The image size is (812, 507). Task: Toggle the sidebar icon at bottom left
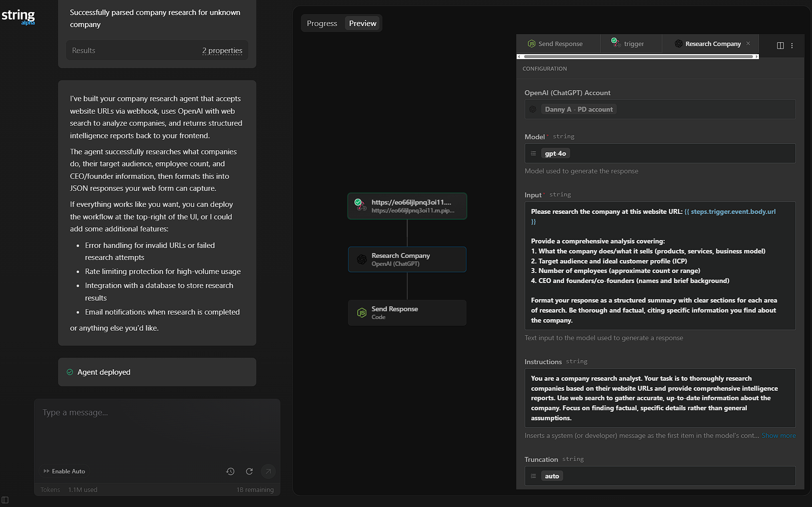5,500
